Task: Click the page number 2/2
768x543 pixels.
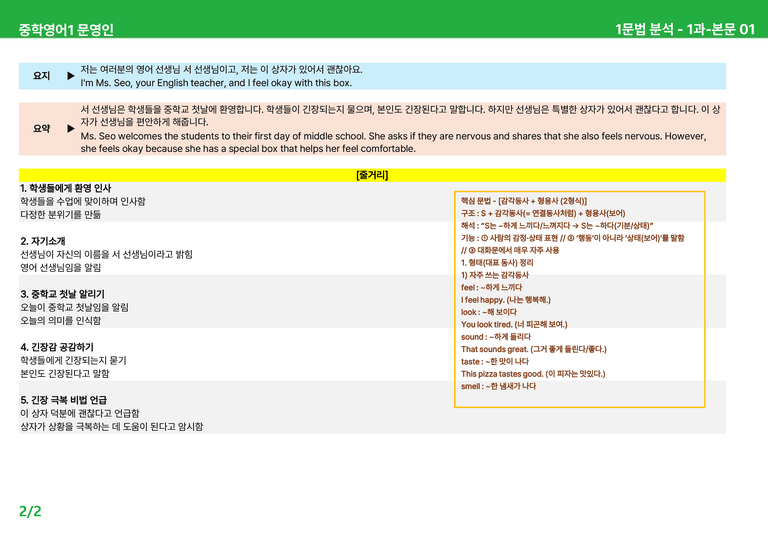Action: tap(30, 511)
